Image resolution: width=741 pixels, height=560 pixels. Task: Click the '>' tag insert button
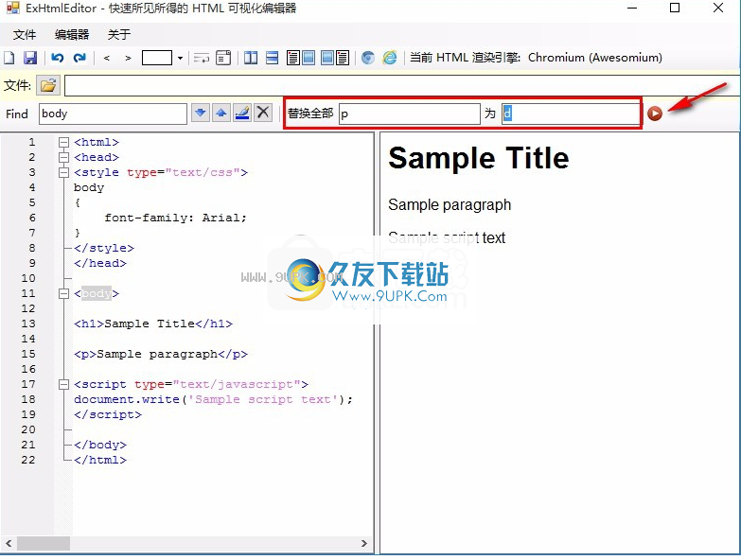coord(128,58)
